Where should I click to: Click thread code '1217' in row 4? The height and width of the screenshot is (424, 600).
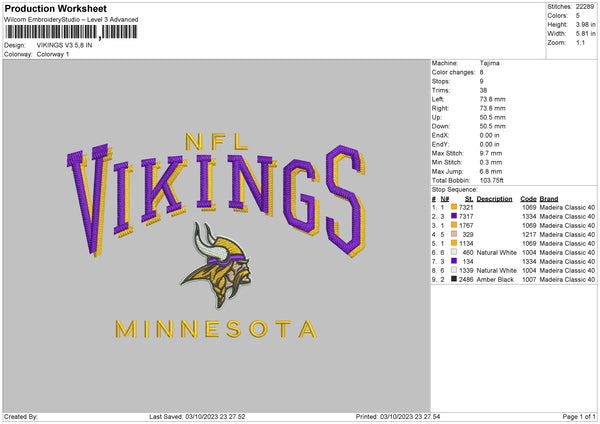[x=529, y=235]
